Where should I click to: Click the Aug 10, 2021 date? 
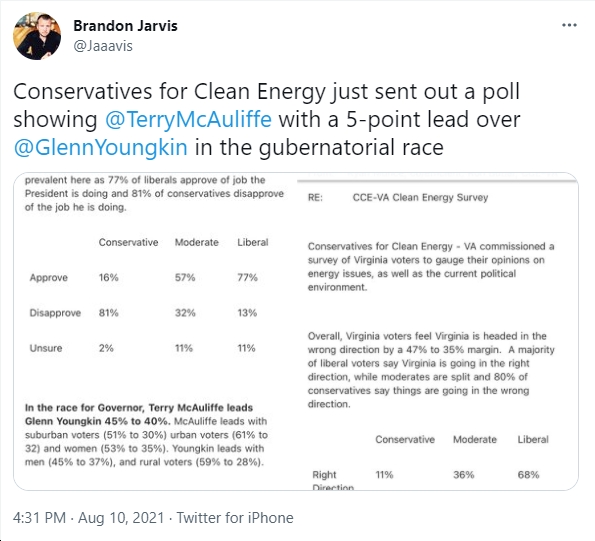point(121,518)
